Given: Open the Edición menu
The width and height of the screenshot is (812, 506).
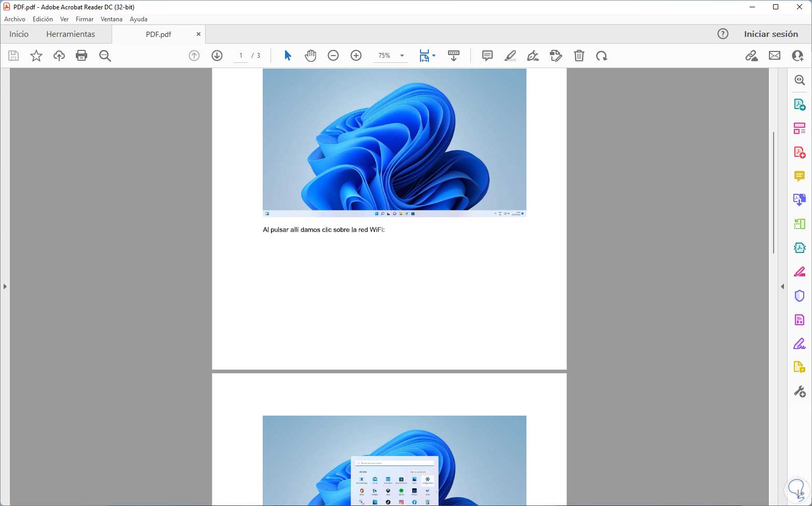Looking at the screenshot, I should click(43, 19).
